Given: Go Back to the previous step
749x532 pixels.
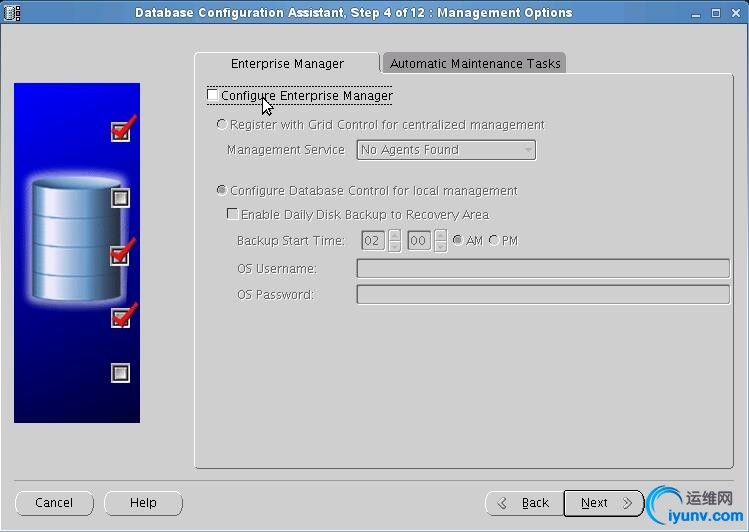Looking at the screenshot, I should click(524, 503).
